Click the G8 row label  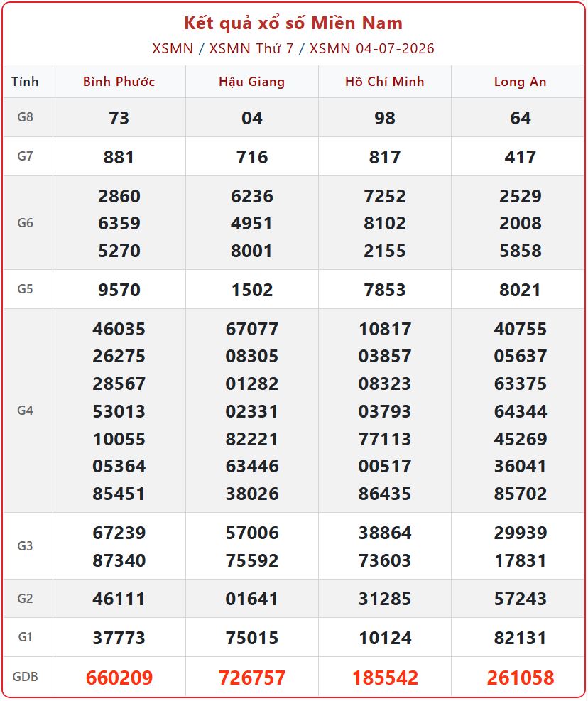(x=25, y=117)
